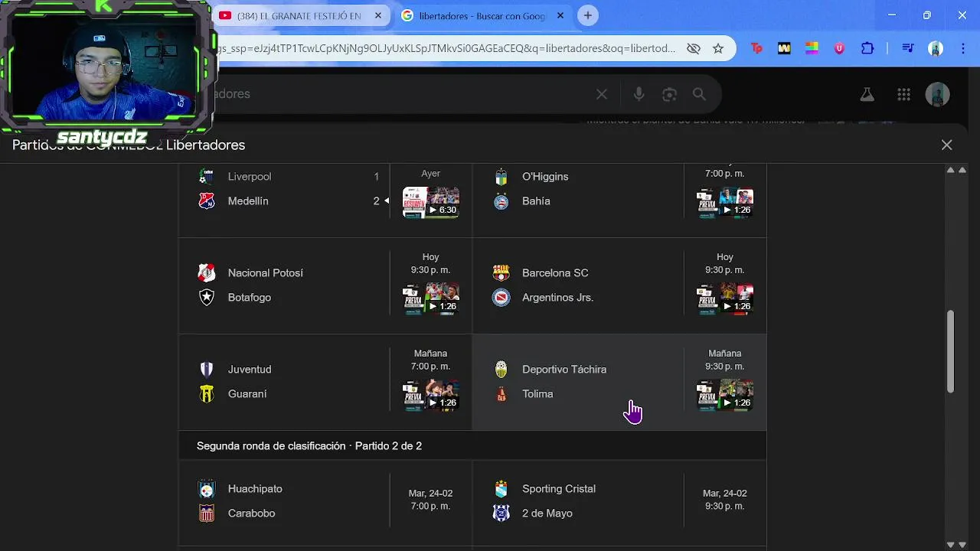Click the Tolima team name
This screenshot has width=980, height=551.
[537, 393]
